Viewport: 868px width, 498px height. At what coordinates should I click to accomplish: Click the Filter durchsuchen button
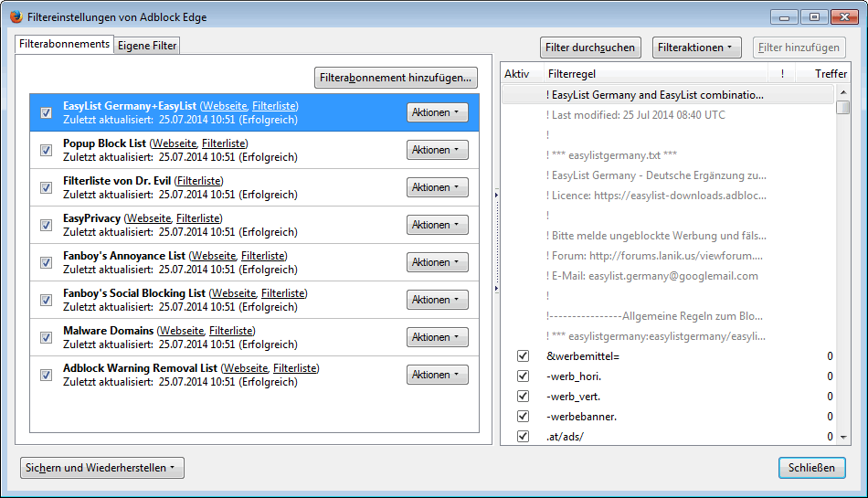click(x=590, y=48)
